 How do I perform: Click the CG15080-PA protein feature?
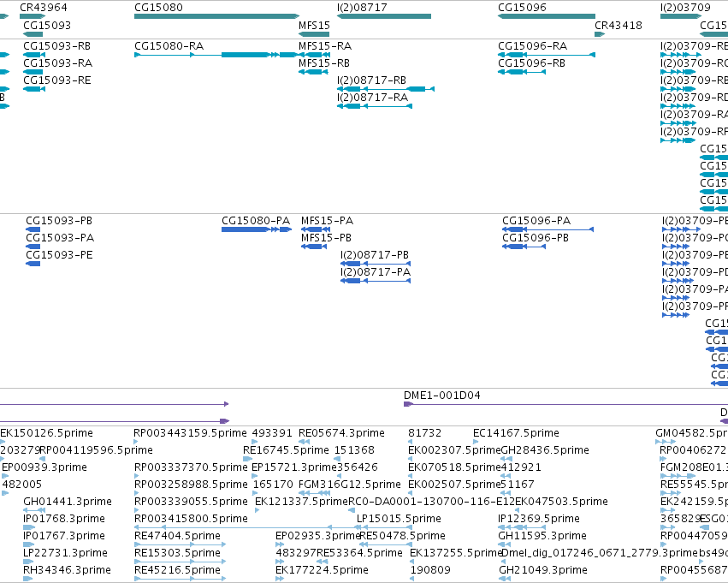click(257, 229)
